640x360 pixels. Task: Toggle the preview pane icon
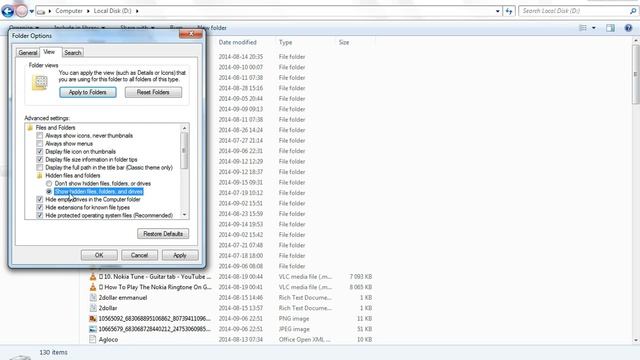tap(610, 28)
